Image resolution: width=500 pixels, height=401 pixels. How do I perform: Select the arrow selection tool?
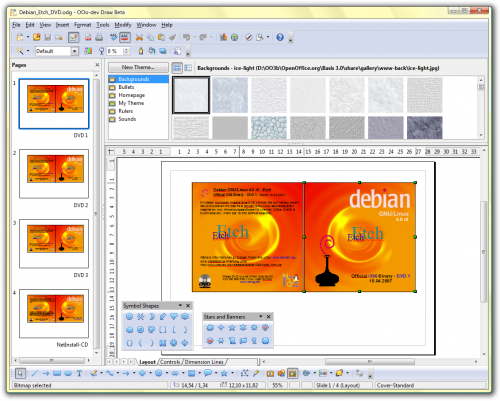(20, 373)
